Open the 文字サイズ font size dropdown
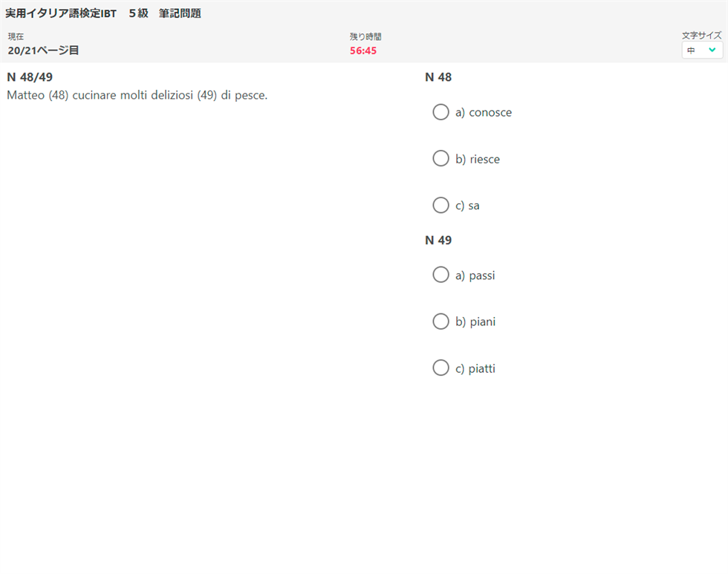Viewport: 728px width, 574px height. [702, 50]
